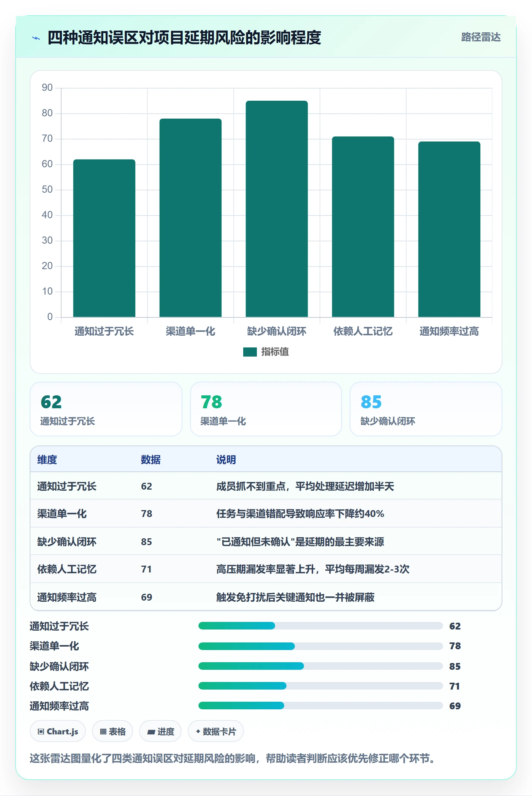Click the table value 69

point(146,597)
